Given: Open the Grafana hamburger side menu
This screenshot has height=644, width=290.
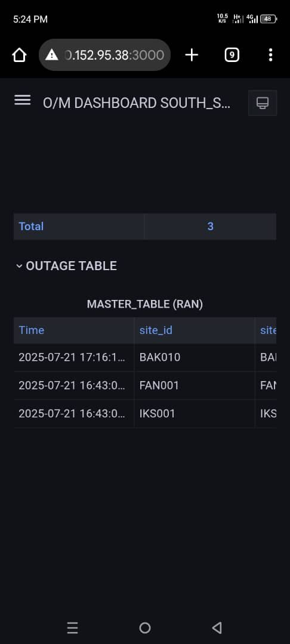Looking at the screenshot, I should pyautogui.click(x=23, y=100).
